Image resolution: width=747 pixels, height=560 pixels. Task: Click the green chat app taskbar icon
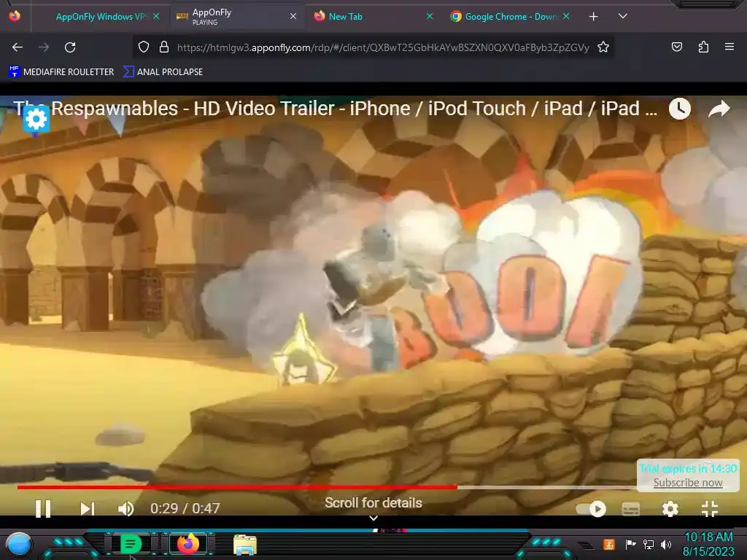click(x=130, y=544)
